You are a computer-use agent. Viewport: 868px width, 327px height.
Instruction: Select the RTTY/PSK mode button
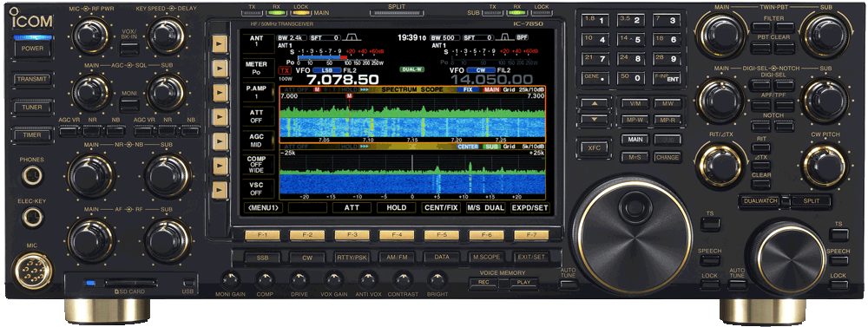coord(352,258)
